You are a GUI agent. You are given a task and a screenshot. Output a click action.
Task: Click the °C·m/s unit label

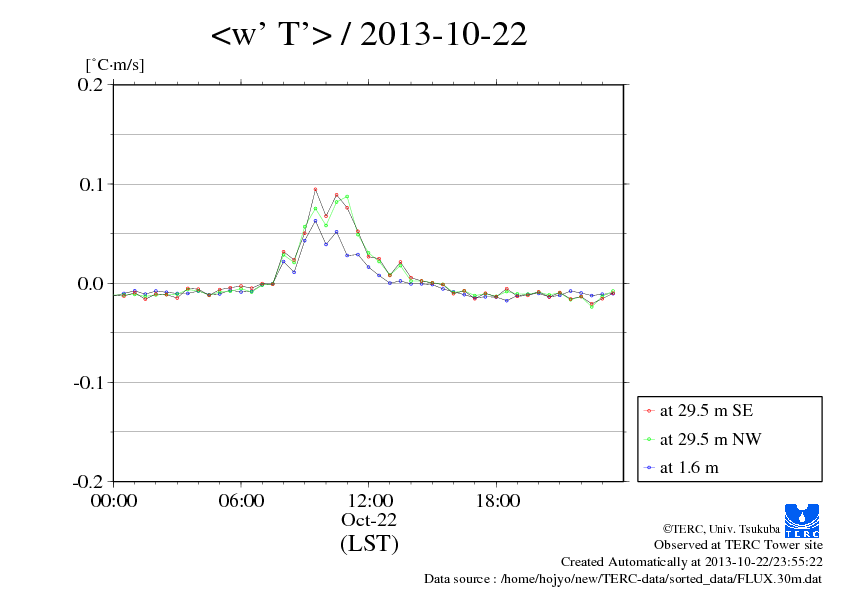(x=115, y=64)
